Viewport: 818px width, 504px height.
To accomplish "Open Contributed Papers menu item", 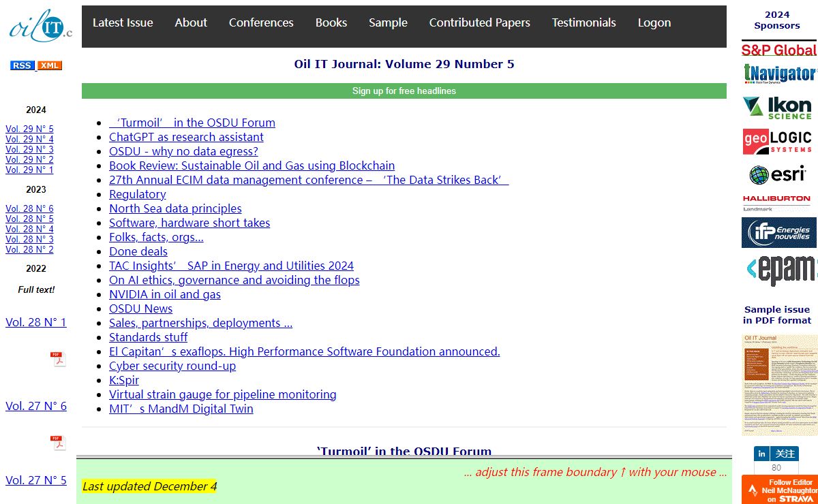I will click(480, 22).
